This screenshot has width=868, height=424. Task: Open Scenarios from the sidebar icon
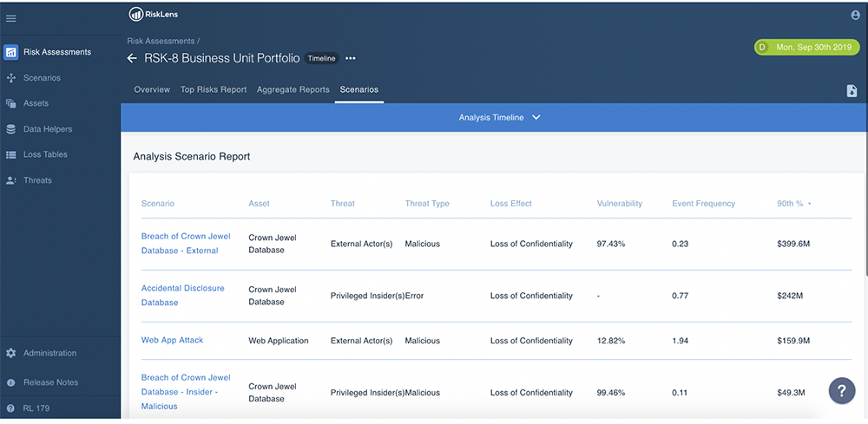click(11, 78)
